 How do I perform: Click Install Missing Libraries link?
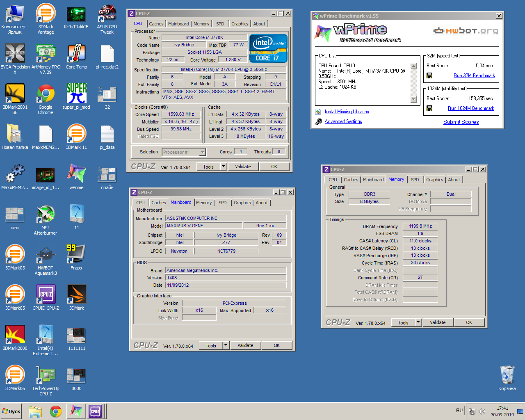pos(347,112)
